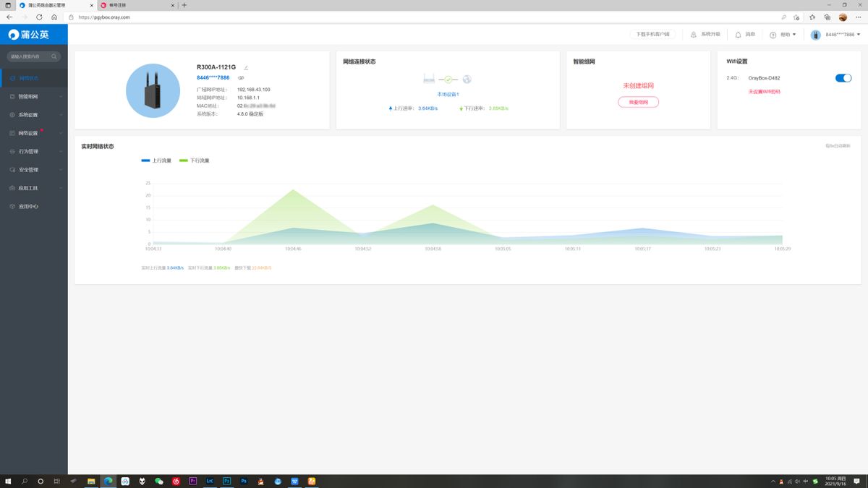Click the 每5s自动刷新 text
This screenshot has width=868, height=488.
[x=838, y=146]
